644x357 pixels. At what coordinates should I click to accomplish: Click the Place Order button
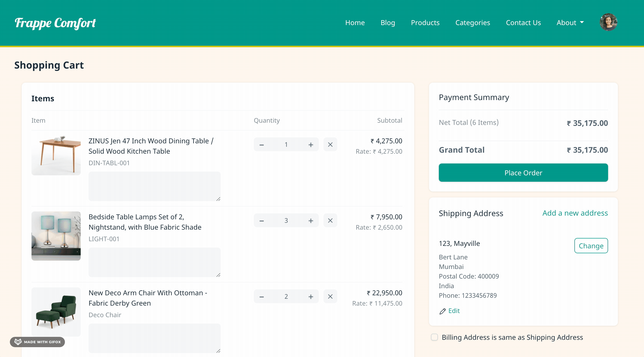[x=523, y=173]
